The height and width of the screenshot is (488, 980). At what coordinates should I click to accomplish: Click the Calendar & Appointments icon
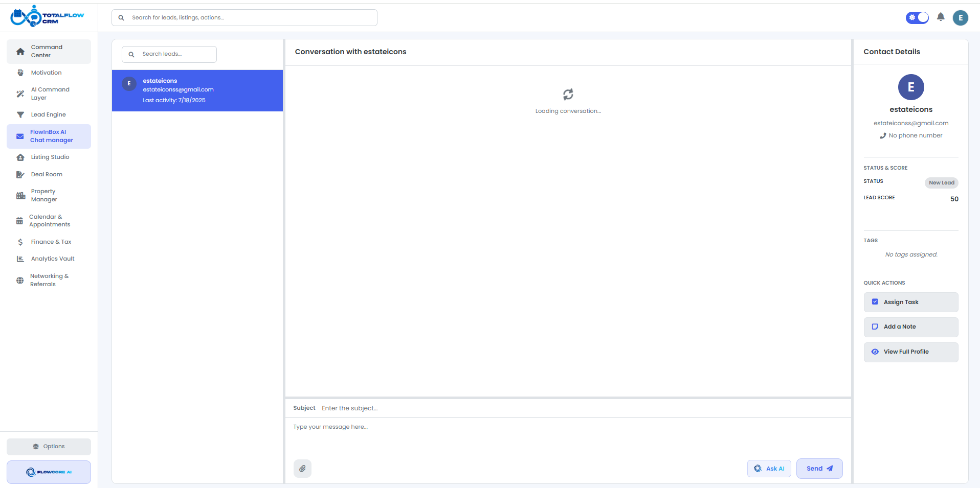pos(19,221)
